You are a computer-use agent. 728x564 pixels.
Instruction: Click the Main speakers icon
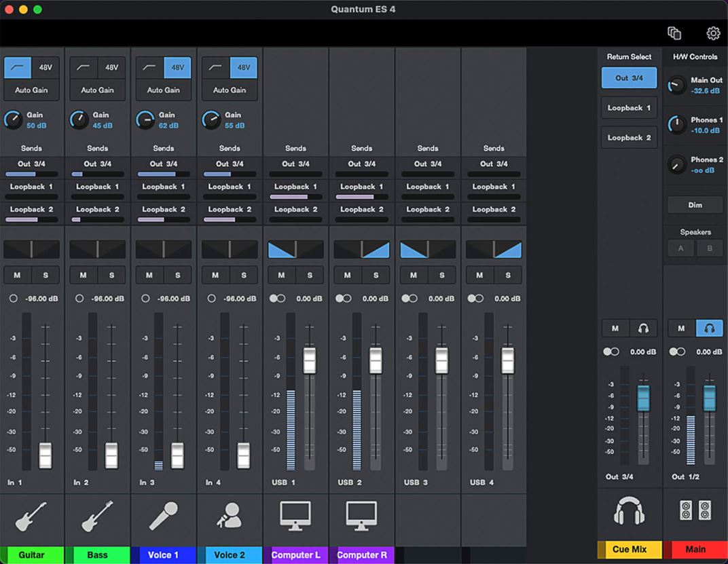(x=695, y=511)
